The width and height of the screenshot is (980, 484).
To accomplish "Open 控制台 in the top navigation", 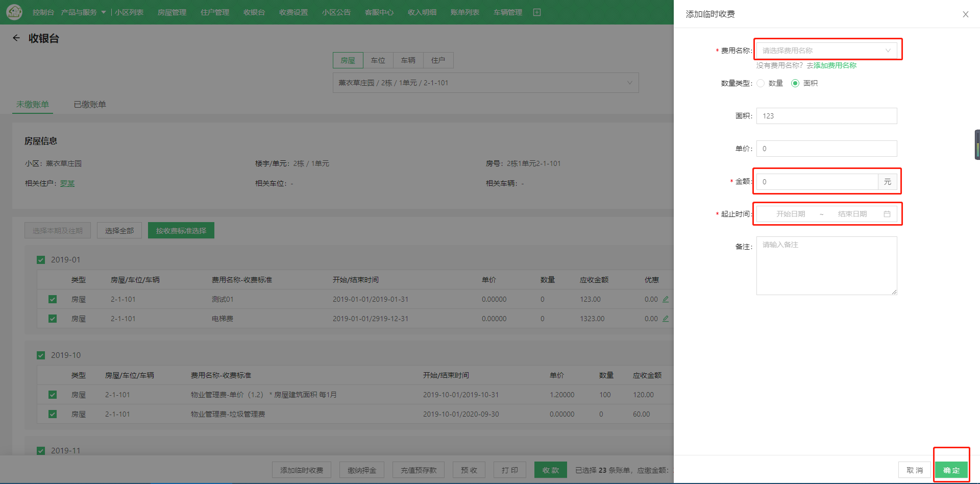I will [x=43, y=12].
